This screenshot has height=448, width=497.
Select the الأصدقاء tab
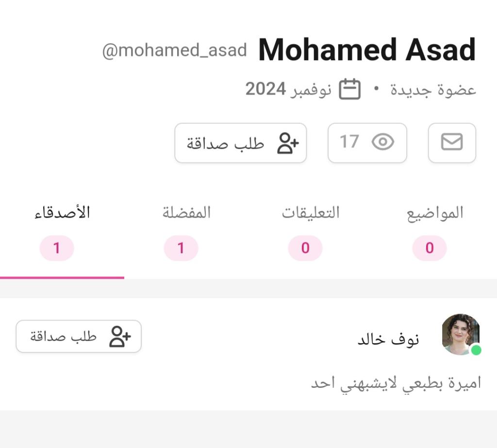tap(62, 213)
